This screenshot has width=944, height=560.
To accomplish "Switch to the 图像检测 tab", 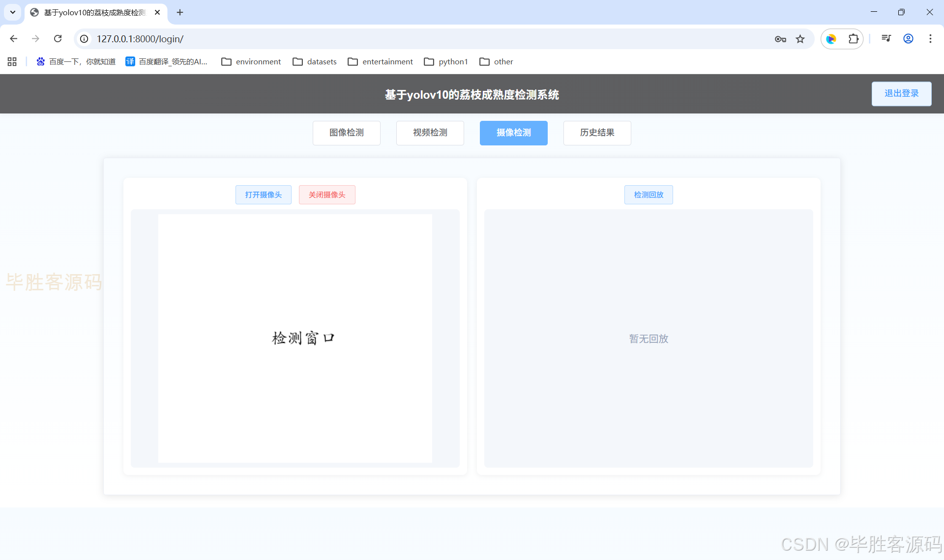I will point(347,133).
